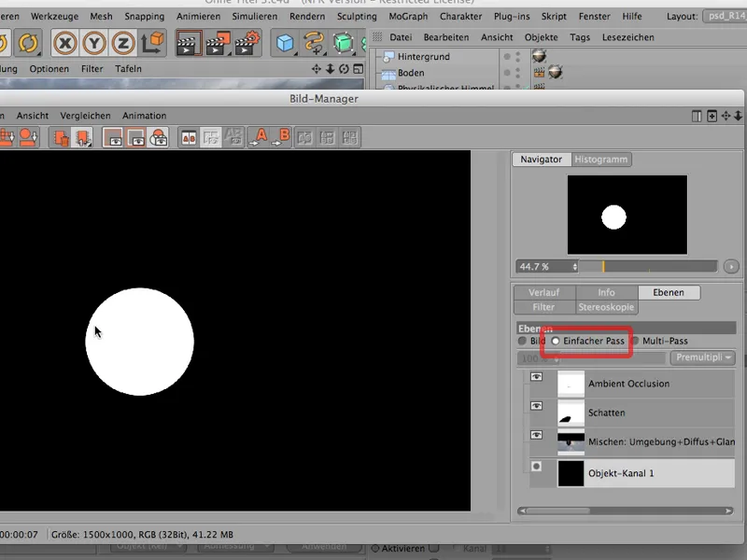747x560 pixels.
Task: Select the Hintergrund object in Objekt-Manager
Action: pos(424,57)
